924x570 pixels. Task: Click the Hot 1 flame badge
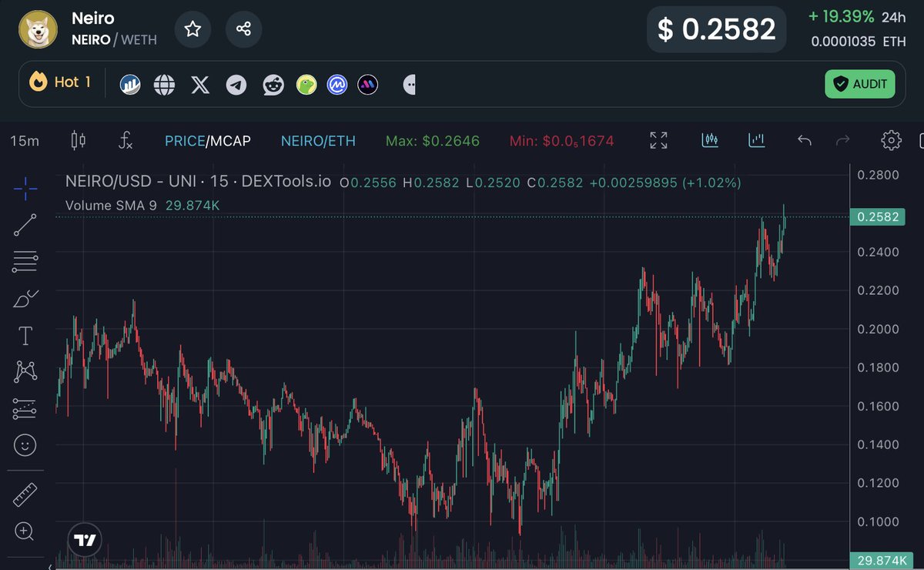point(60,82)
